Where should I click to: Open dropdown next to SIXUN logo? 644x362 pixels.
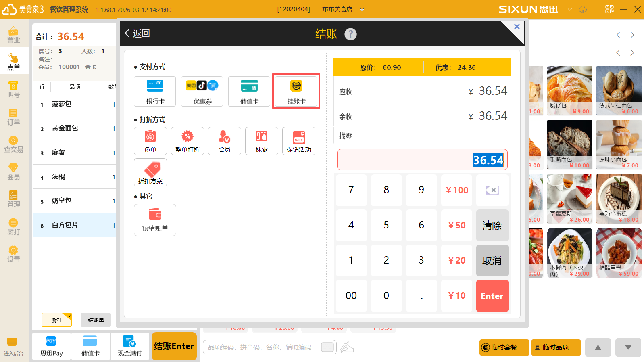click(x=569, y=9)
